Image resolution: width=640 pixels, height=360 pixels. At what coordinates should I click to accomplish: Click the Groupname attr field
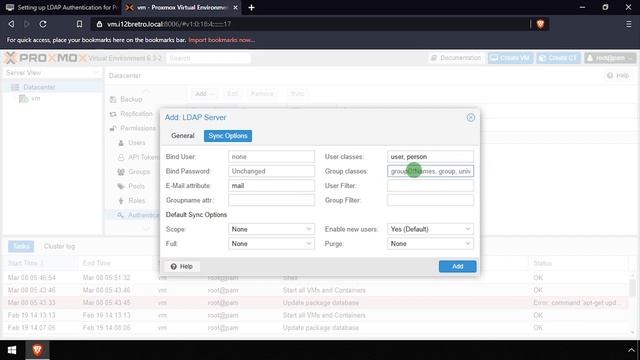(x=271, y=200)
